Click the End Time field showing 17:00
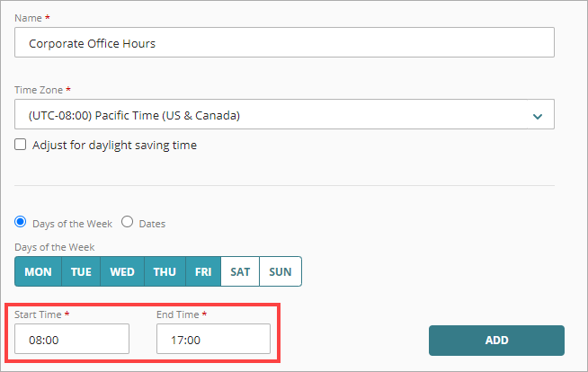This screenshot has height=372, width=588. (x=213, y=340)
